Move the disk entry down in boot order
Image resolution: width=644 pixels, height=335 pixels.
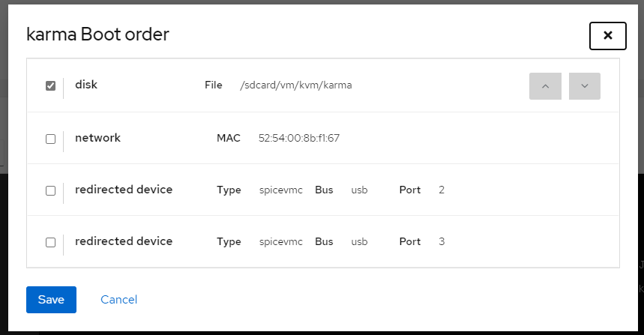585,86
